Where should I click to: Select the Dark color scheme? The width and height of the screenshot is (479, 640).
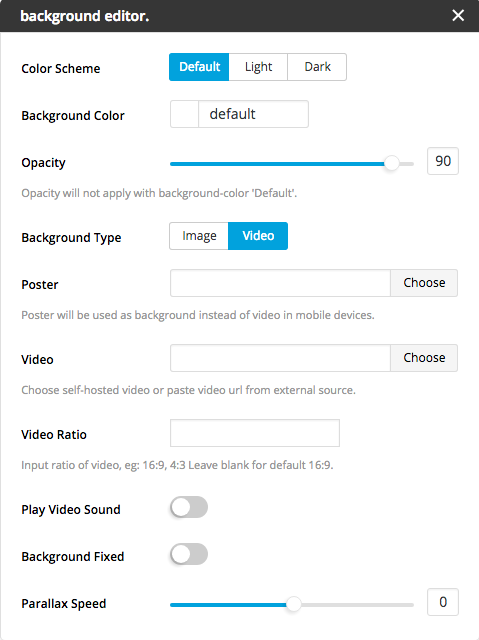[317, 67]
